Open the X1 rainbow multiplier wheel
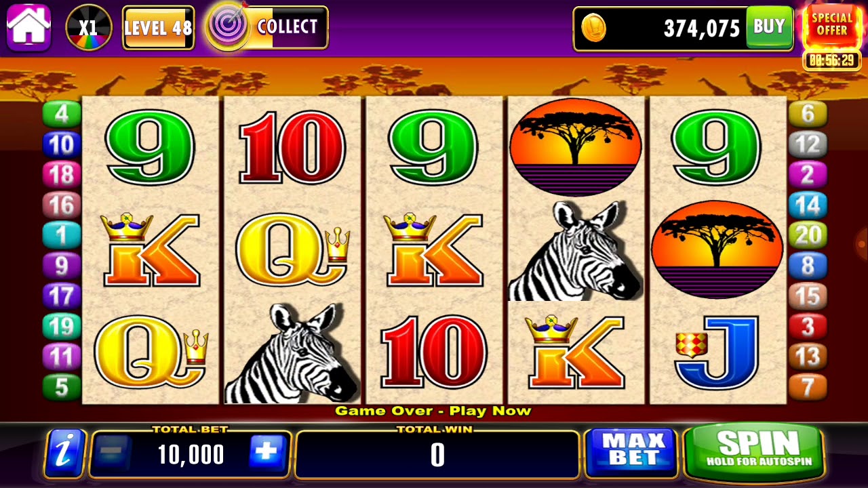 89,28
